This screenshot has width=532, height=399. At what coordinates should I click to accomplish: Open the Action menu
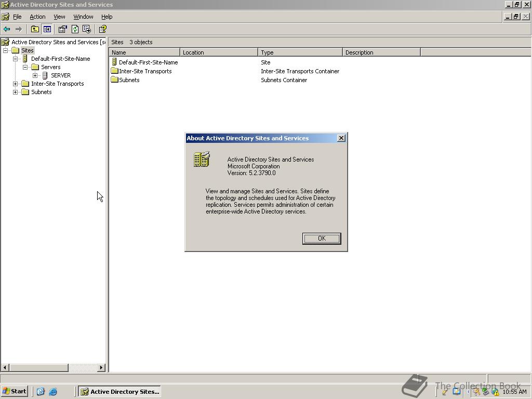pyautogui.click(x=37, y=17)
